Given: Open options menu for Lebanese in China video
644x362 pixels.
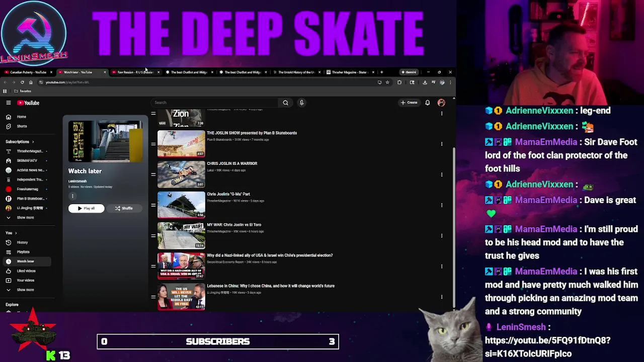Looking at the screenshot, I should [442, 297].
